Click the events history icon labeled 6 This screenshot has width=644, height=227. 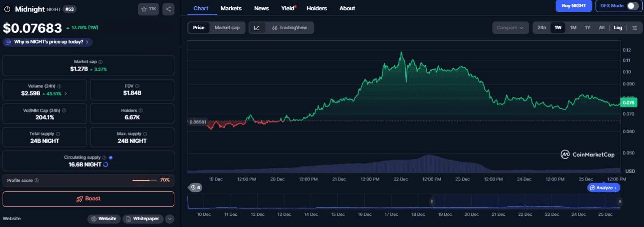pos(195,187)
